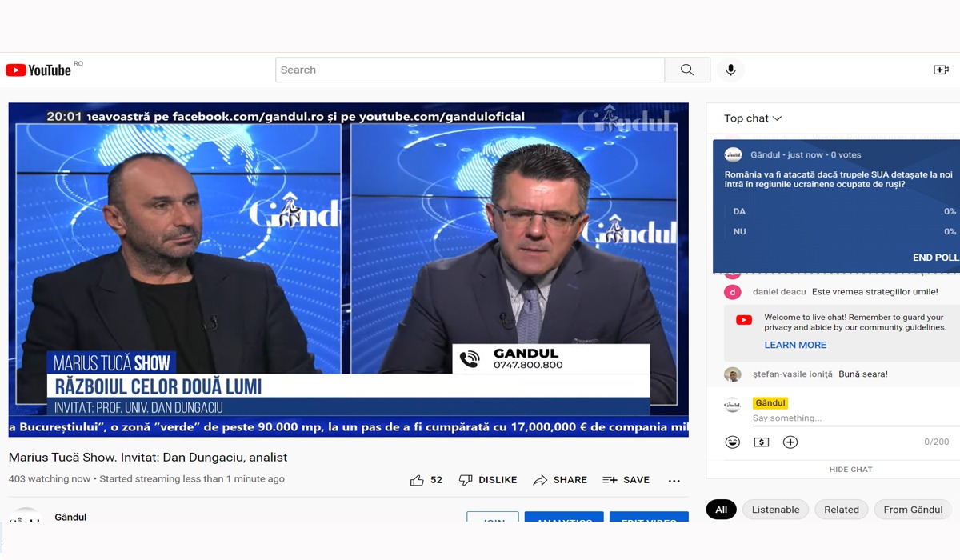Screen dimensions: 960x560
Task: Click the Gândul name chip in chat input
Action: coord(770,403)
